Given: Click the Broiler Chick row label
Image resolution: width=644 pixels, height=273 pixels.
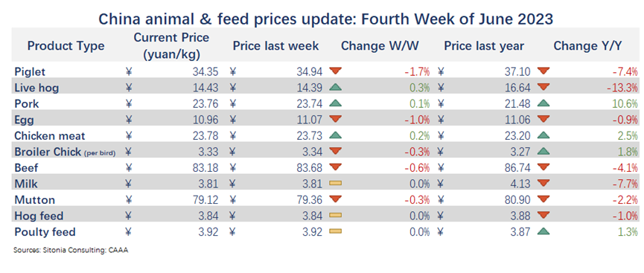Looking at the screenshot, I should [x=65, y=152].
